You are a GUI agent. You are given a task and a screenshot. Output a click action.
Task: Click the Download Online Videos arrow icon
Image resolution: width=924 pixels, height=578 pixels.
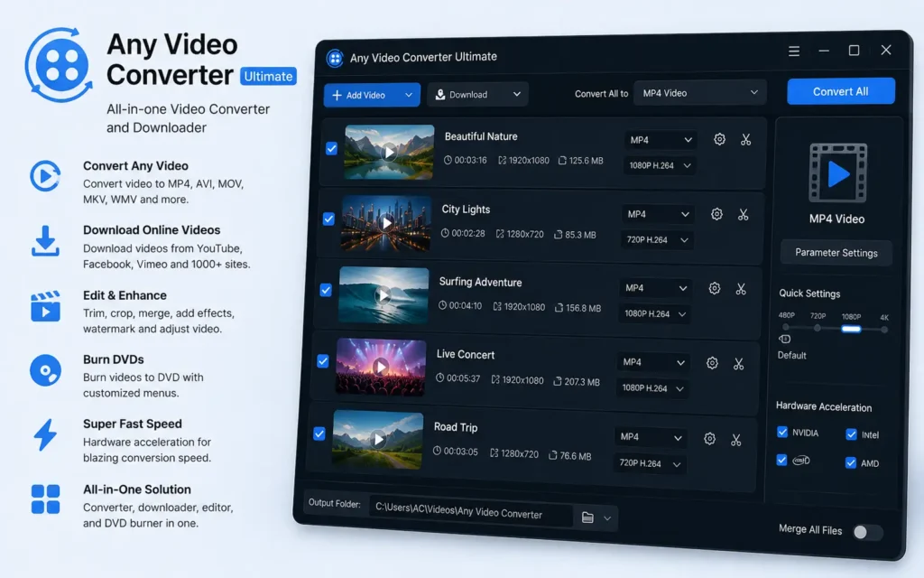pos(45,240)
